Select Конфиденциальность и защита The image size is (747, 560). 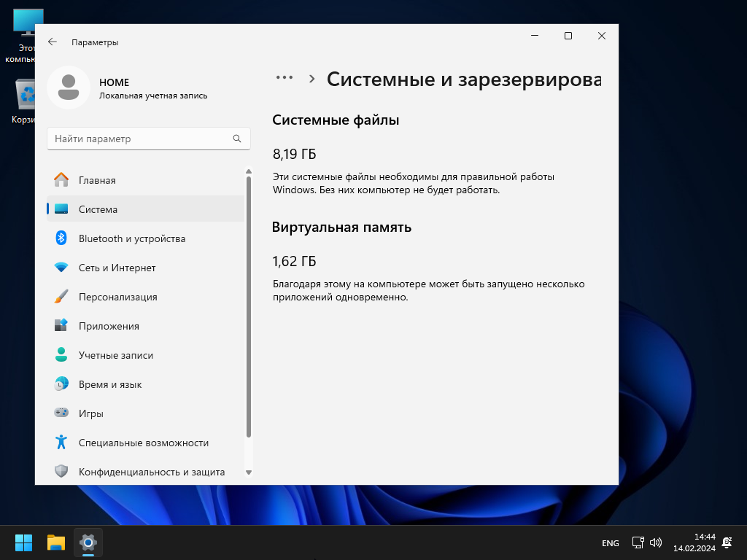(151, 472)
